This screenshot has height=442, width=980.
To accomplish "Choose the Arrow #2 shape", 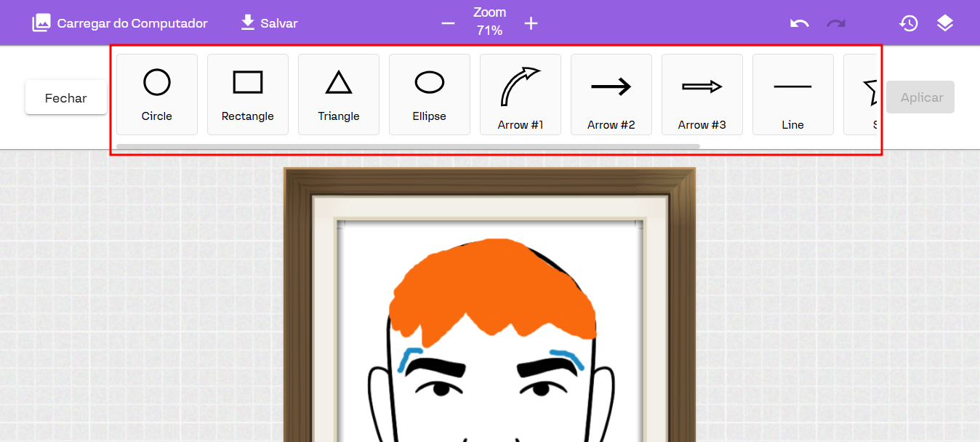I will point(611,95).
